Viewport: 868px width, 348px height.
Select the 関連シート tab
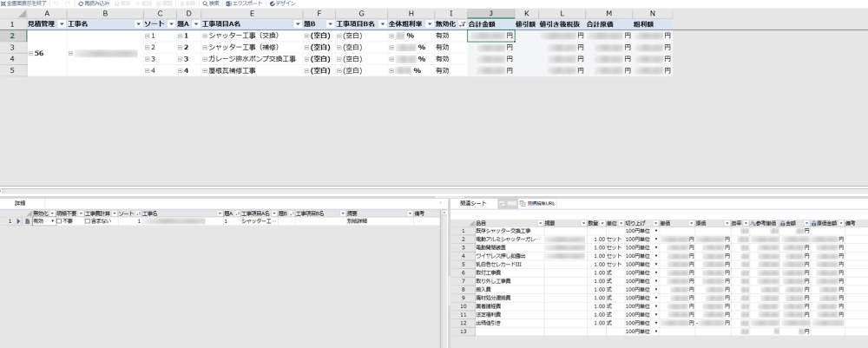474,204
